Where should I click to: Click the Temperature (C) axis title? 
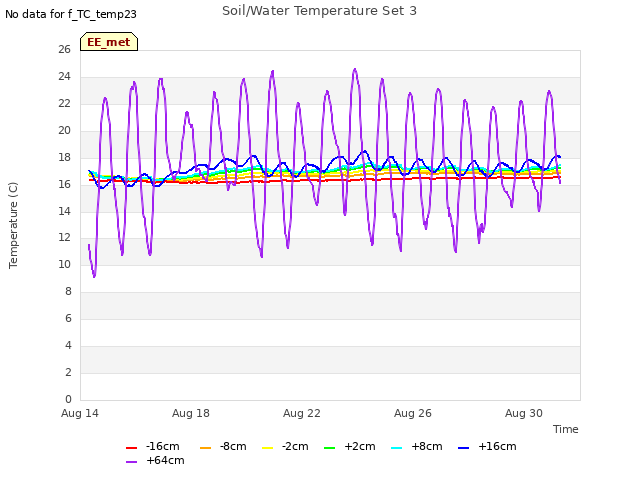pyautogui.click(x=13, y=225)
